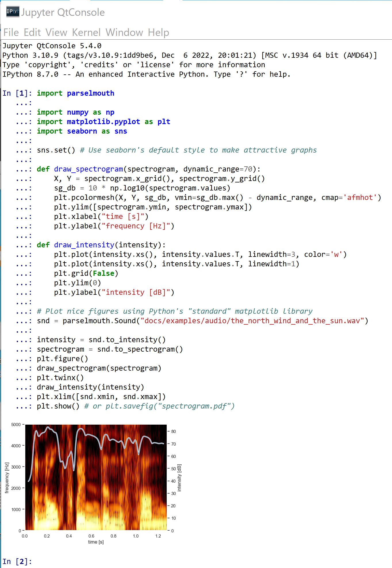The width and height of the screenshot is (392, 568).
Task: Click 'import matplotlib.pyplot as plt' line
Action: tap(103, 122)
